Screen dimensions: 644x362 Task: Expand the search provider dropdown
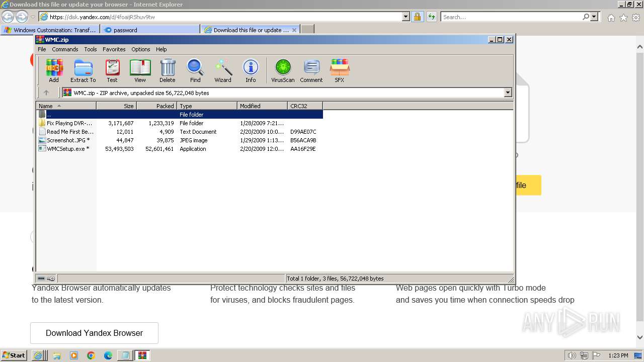click(x=595, y=17)
